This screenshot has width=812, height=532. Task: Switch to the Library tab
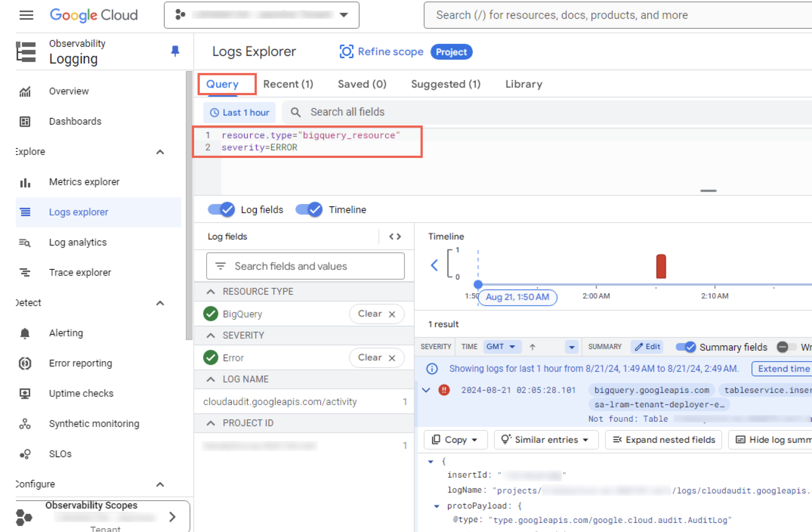pyautogui.click(x=523, y=84)
